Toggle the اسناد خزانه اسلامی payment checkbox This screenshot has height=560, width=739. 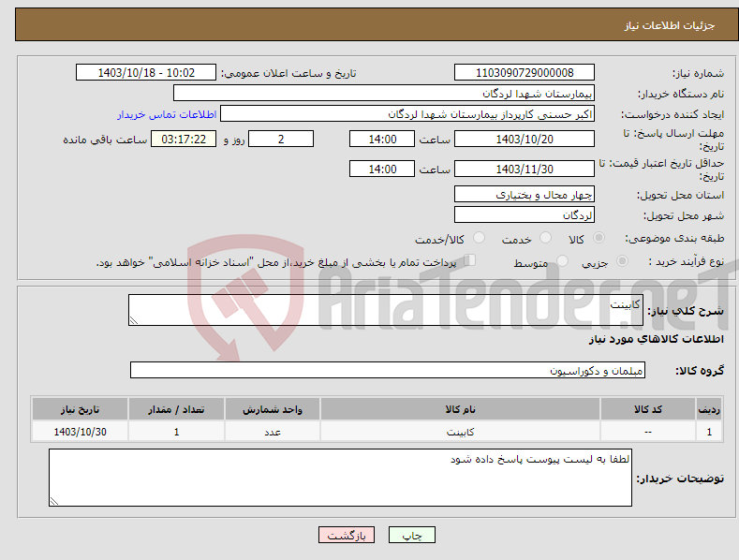[470, 260]
